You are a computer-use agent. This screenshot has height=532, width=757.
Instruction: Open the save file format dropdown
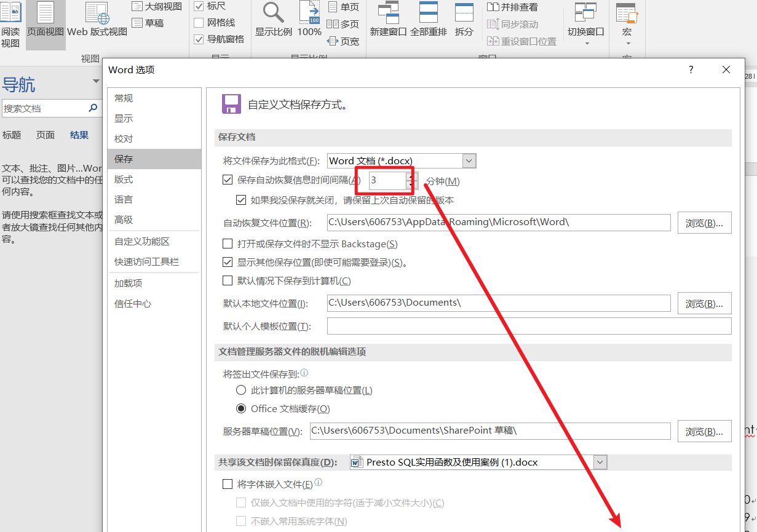coord(469,161)
